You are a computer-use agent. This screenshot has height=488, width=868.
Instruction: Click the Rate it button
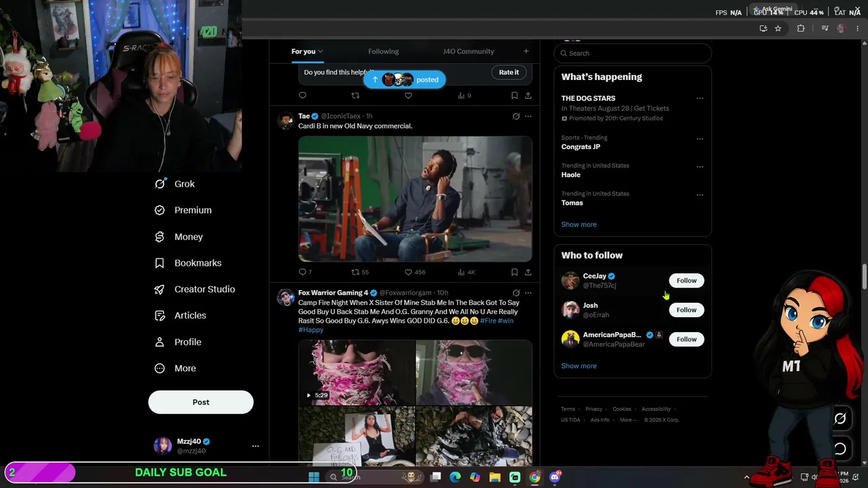point(509,73)
